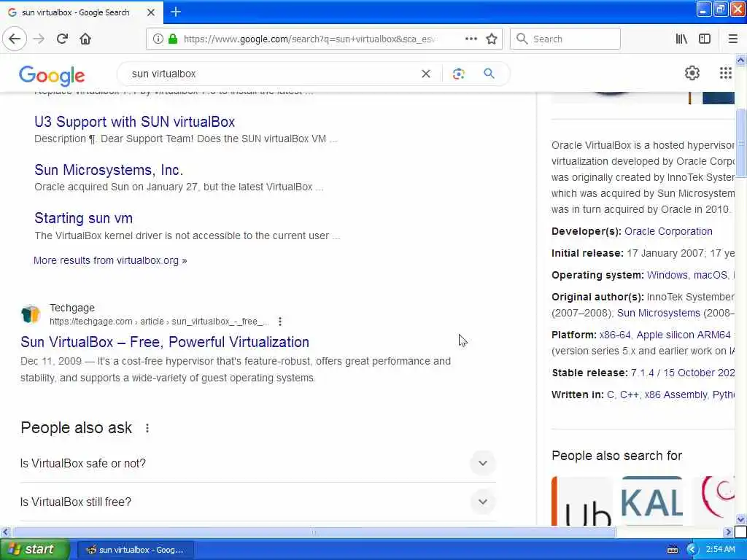
Task: Open the Windows Start button
Action: [x=35, y=550]
